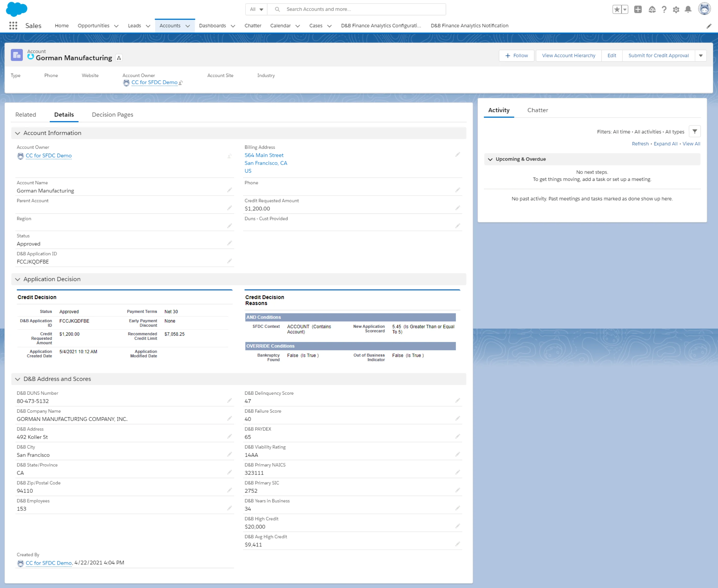The width and height of the screenshot is (718, 588).
Task: Edit Status field pencil icon
Action: pos(230,243)
